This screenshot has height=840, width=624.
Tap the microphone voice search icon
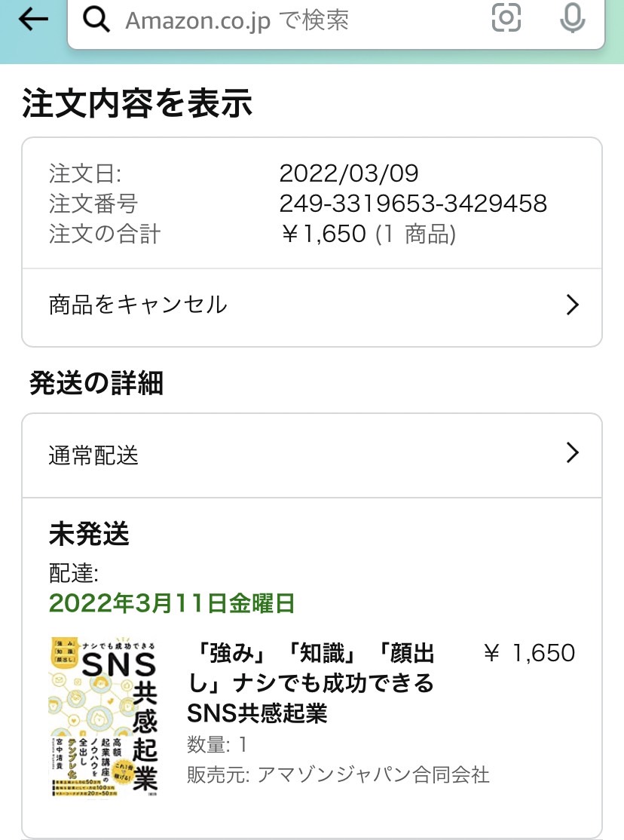572,17
